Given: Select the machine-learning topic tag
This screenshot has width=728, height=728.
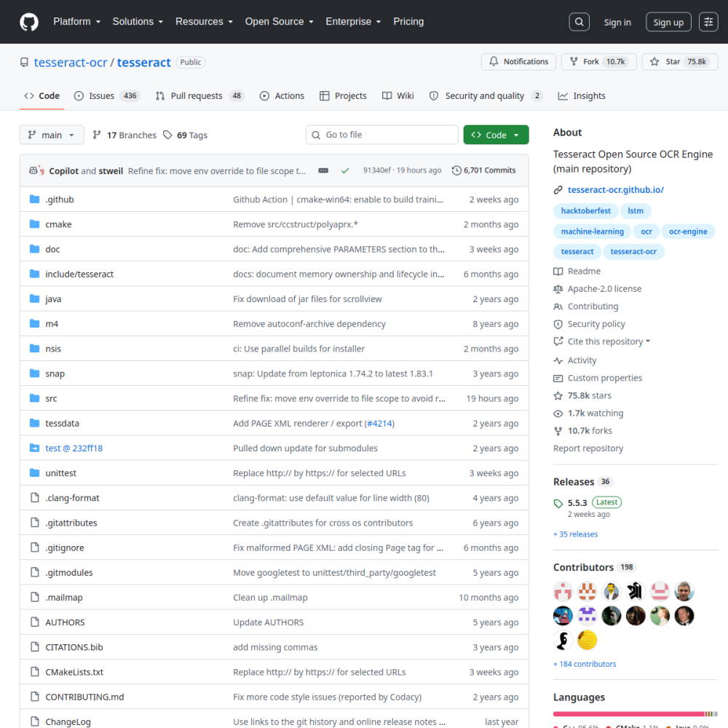Looking at the screenshot, I should point(592,232).
